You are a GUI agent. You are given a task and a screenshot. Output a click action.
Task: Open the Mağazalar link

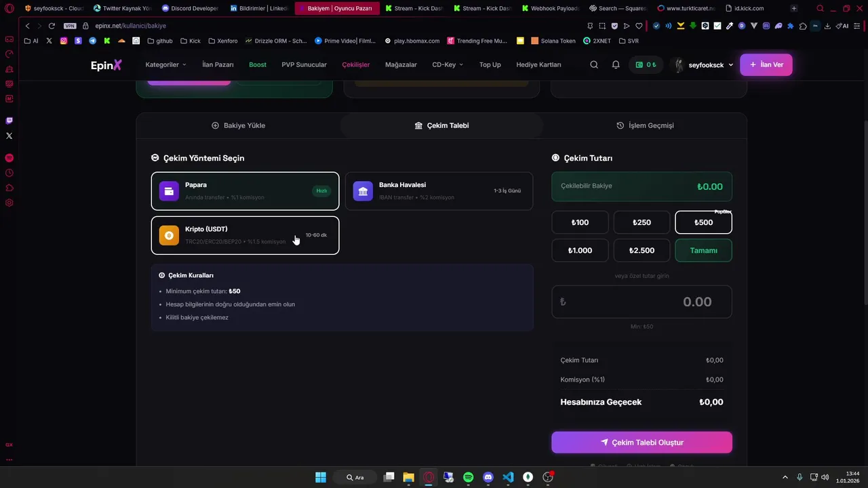pos(401,65)
